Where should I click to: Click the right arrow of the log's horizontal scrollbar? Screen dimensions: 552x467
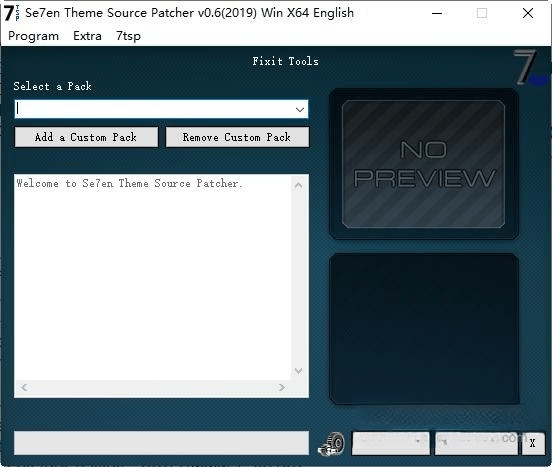(282, 387)
